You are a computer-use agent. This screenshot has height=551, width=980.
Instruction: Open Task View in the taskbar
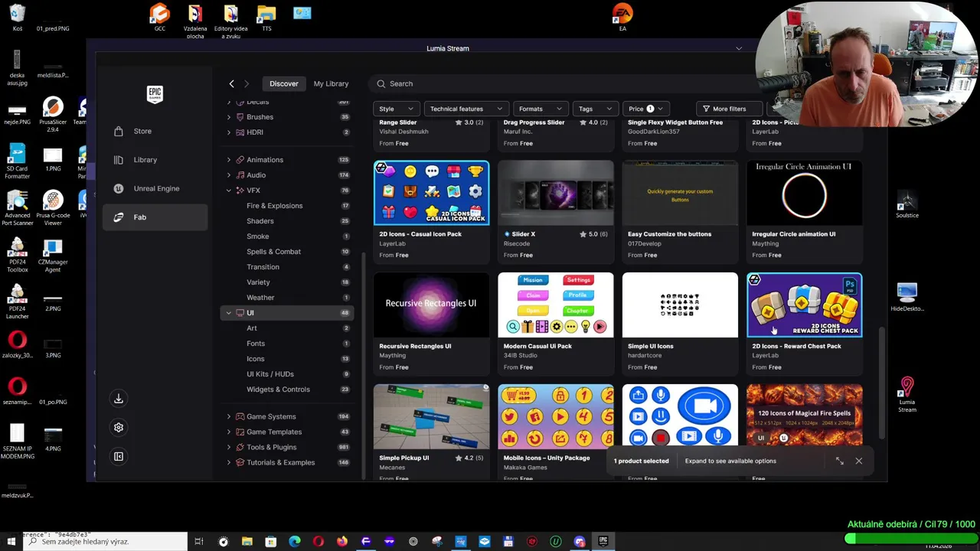coord(199,542)
